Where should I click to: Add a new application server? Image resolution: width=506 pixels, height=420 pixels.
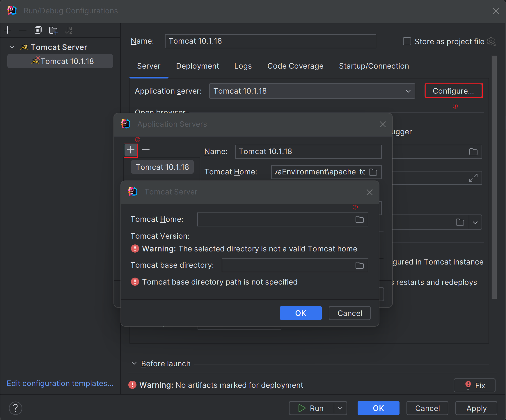130,150
